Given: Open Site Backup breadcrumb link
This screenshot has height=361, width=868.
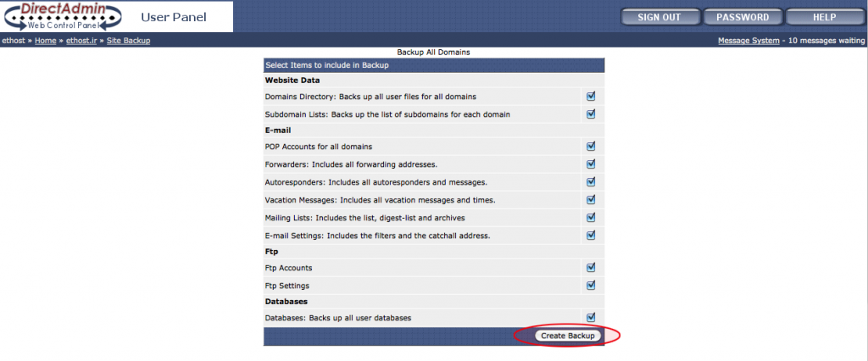Looking at the screenshot, I should point(129,41).
